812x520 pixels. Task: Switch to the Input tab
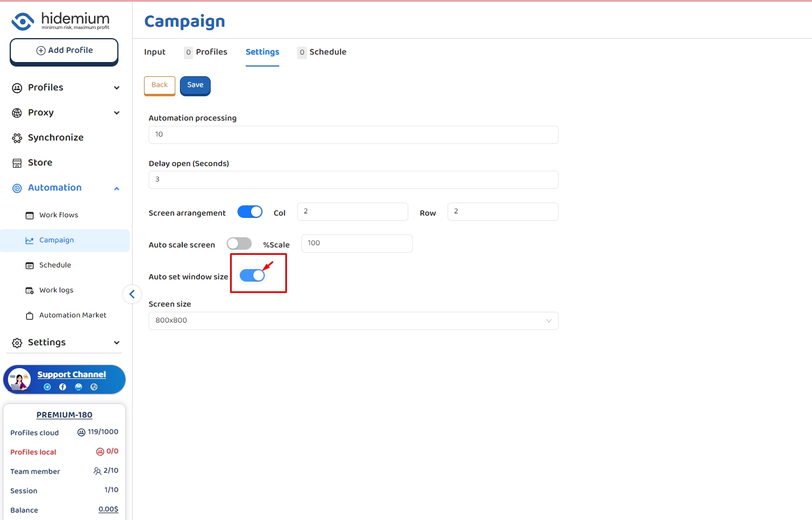pyautogui.click(x=155, y=52)
